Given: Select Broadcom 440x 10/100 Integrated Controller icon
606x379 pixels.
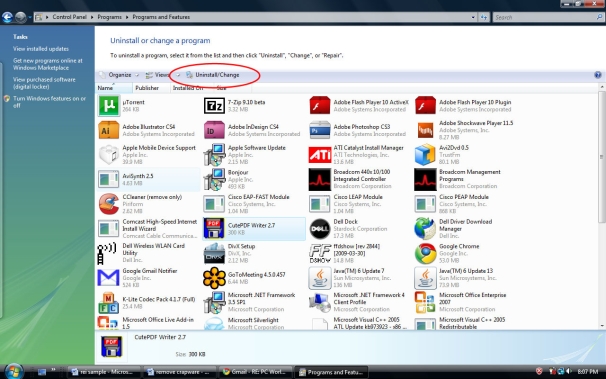Looking at the screenshot, I should (320, 179).
